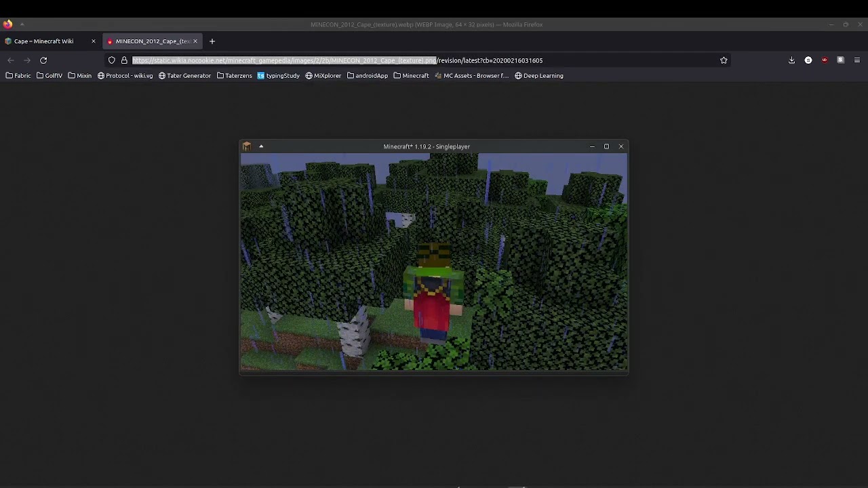Screen dimensions: 868x488
Task: Click the Minecraft crafting table window icon
Action: (x=247, y=146)
